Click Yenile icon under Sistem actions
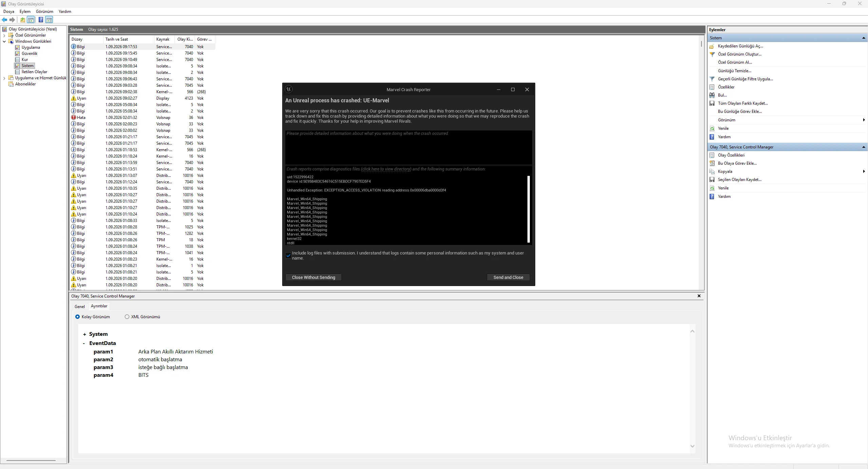Image resolution: width=868 pixels, height=469 pixels. [x=712, y=128]
